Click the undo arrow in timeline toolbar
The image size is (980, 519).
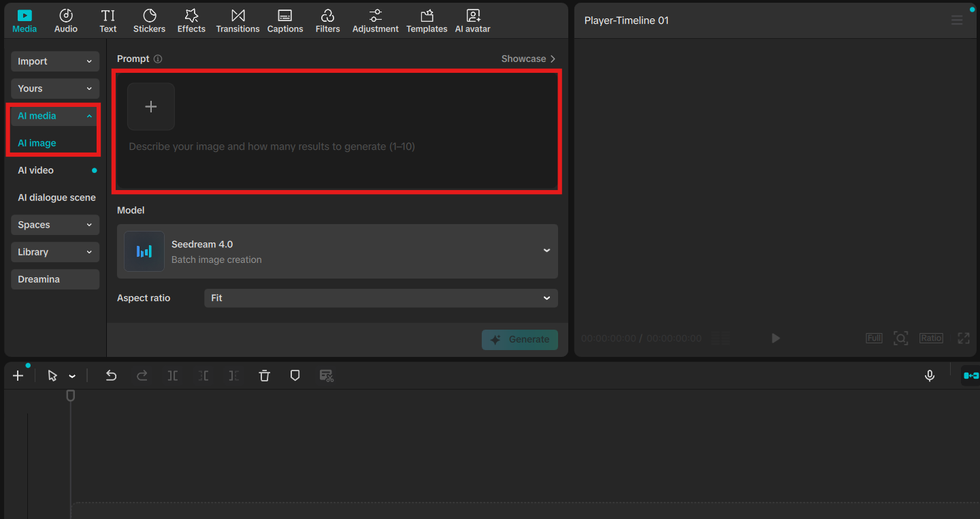111,375
